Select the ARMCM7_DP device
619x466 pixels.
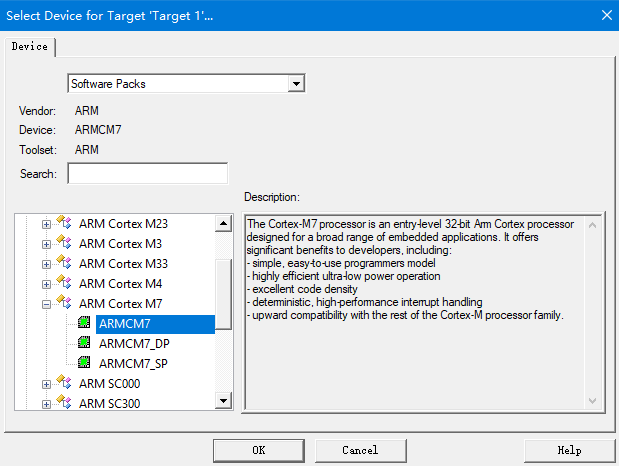coord(134,344)
